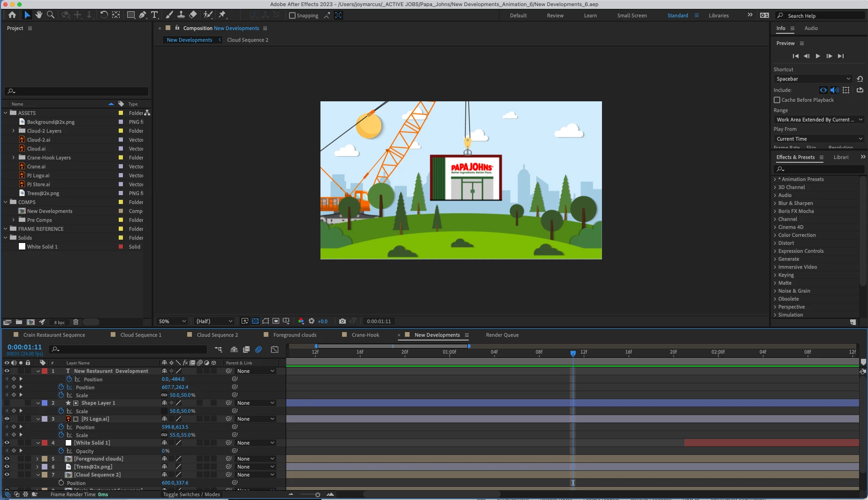Select the Zoom magnifier tool
Image resolution: width=868 pixels, height=500 pixels.
[51, 15]
